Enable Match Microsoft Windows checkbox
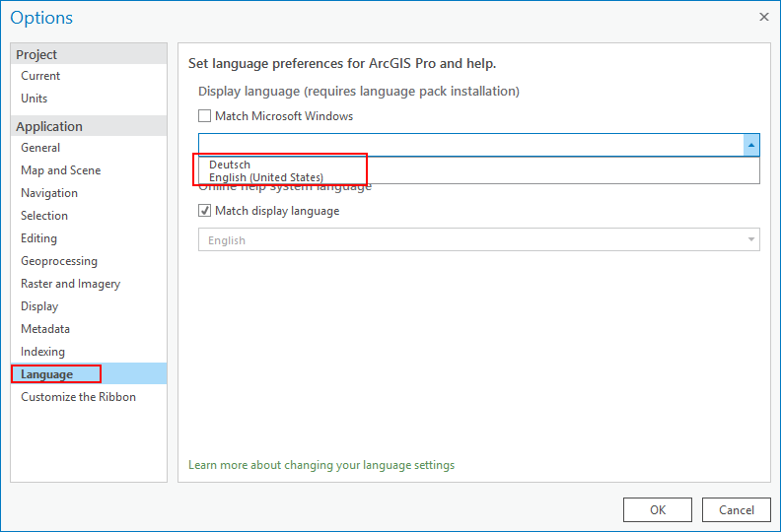 coord(205,116)
